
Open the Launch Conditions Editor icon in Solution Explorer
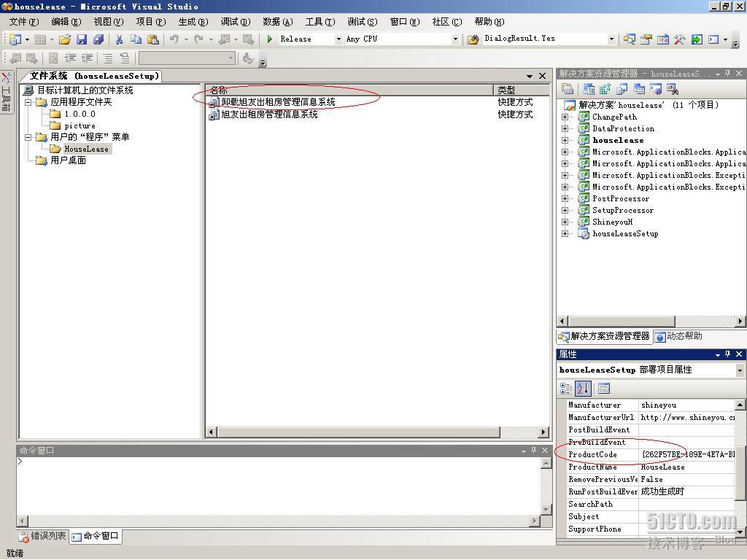(x=673, y=89)
